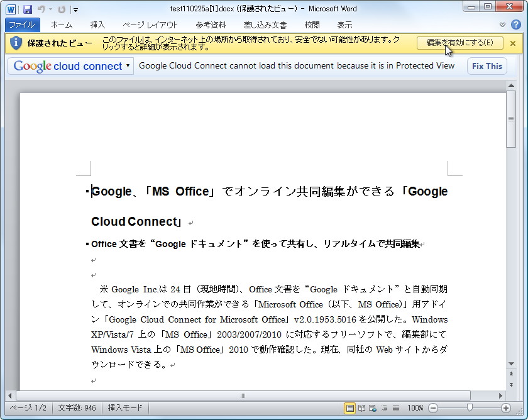
Task: Open Customize Quick Access Toolbar dropdown
Action: [76, 10]
